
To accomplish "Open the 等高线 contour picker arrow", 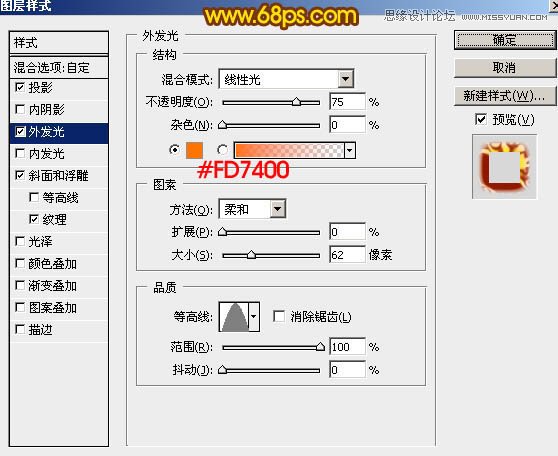I will 254,316.
